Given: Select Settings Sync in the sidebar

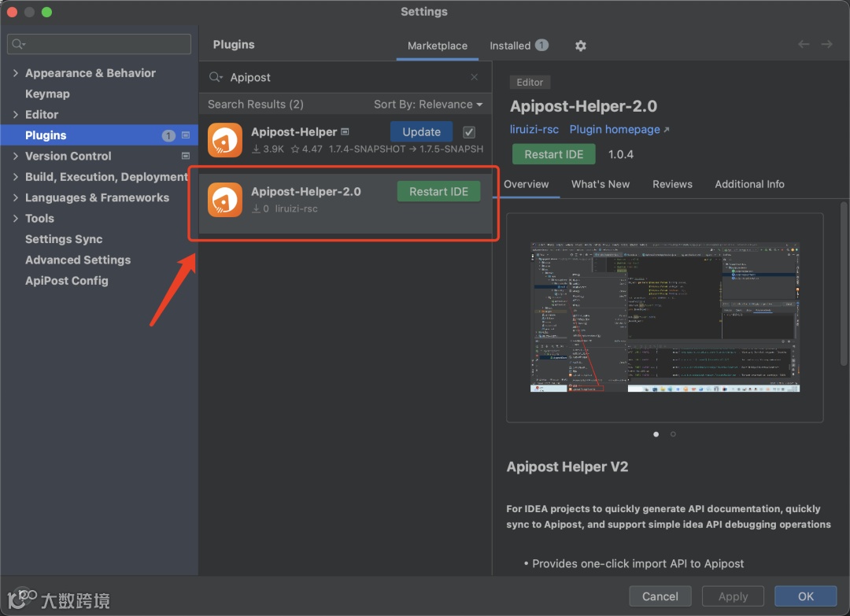Looking at the screenshot, I should tap(64, 239).
